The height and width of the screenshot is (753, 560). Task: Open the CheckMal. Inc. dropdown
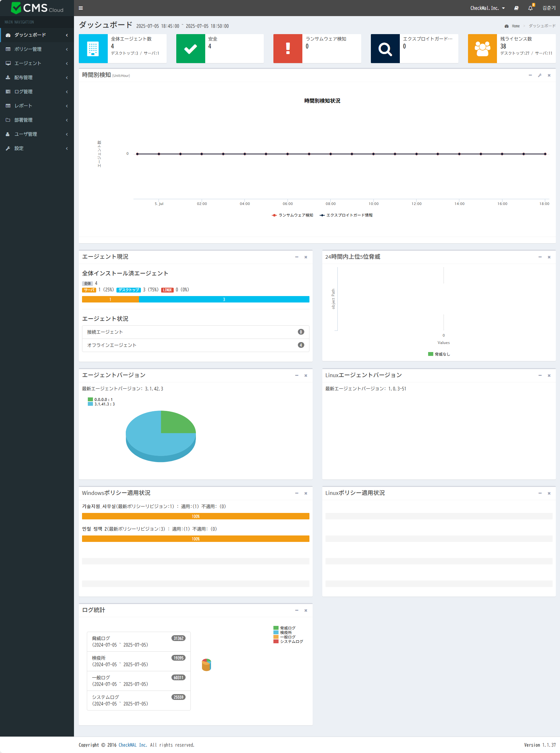coord(487,8)
